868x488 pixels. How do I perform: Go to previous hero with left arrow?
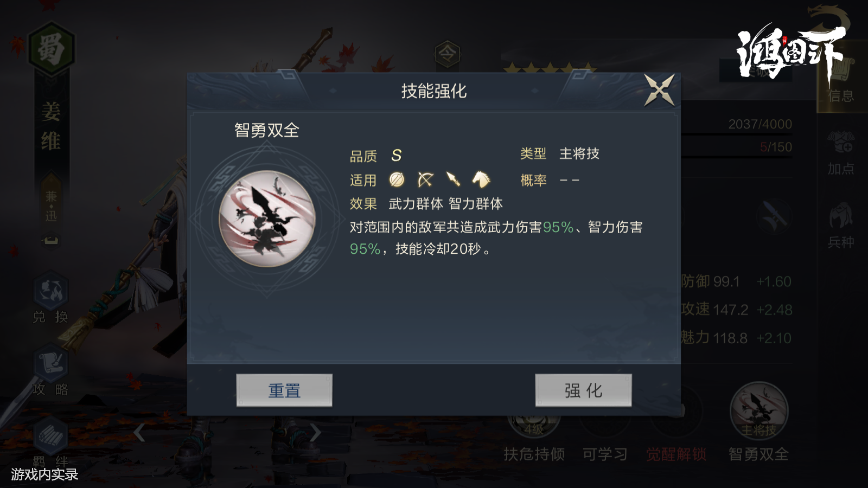[139, 433]
